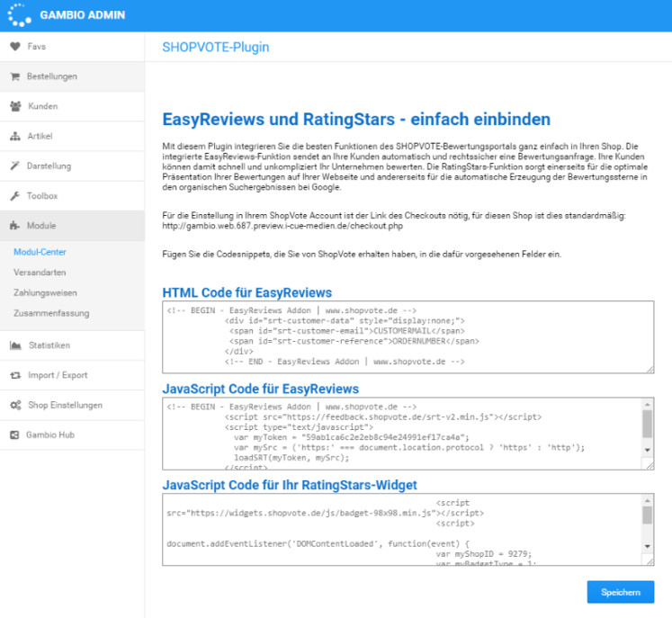Click the heart icon next to Favs
This screenshot has width=672, height=618.
(14, 46)
